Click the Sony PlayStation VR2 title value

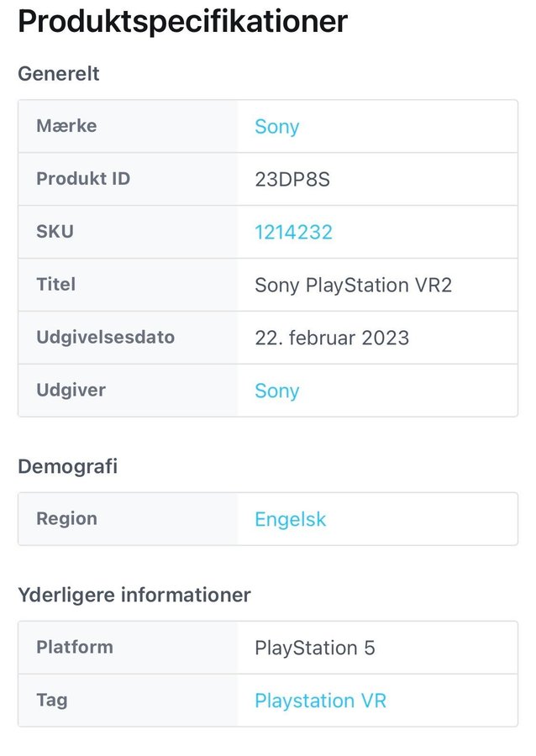353,285
